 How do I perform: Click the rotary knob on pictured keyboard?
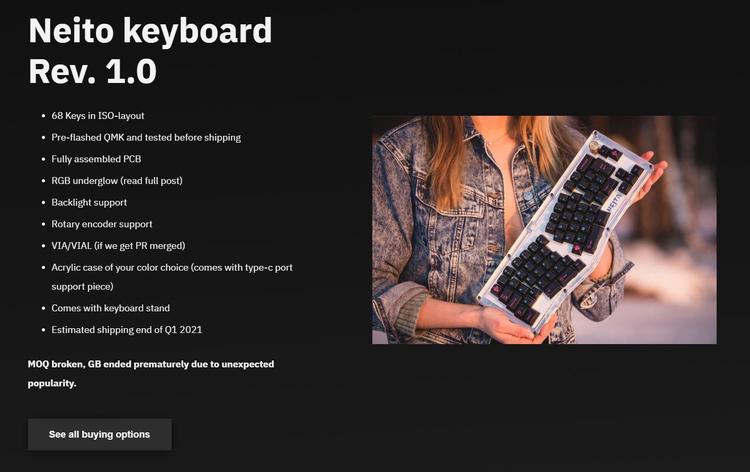pyautogui.click(x=595, y=145)
